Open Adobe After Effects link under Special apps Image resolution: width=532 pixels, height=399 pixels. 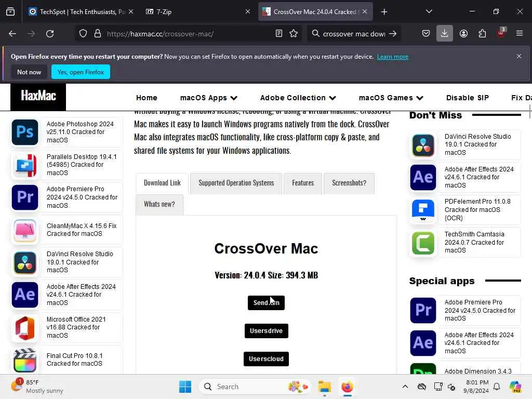(479, 343)
